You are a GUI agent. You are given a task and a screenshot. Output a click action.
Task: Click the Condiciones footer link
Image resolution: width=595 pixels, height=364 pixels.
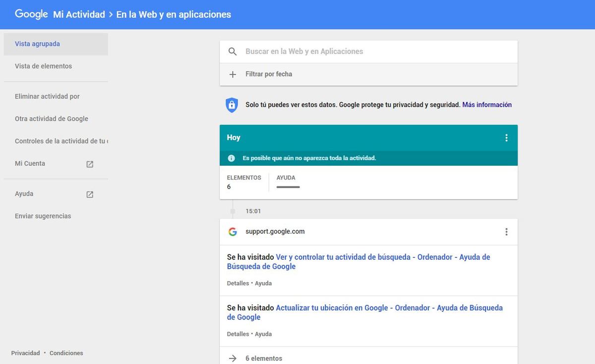click(66, 353)
